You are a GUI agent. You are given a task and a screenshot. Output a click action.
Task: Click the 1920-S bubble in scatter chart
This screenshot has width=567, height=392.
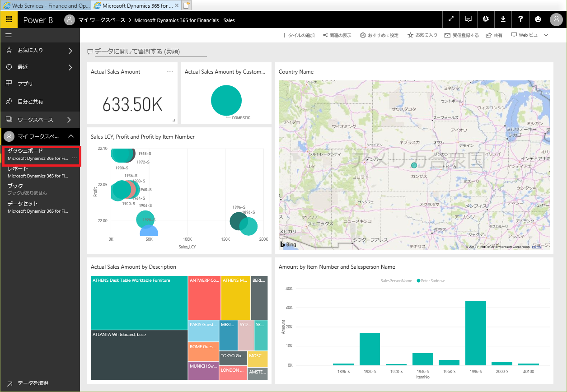tap(145, 219)
